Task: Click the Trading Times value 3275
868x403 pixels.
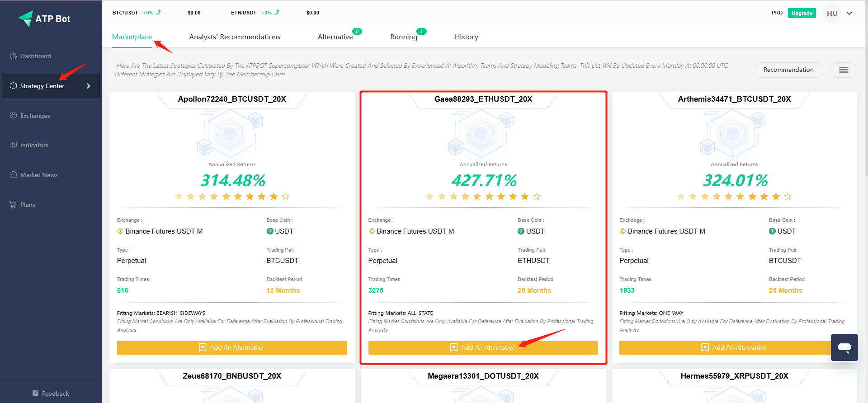Action: [x=376, y=291]
